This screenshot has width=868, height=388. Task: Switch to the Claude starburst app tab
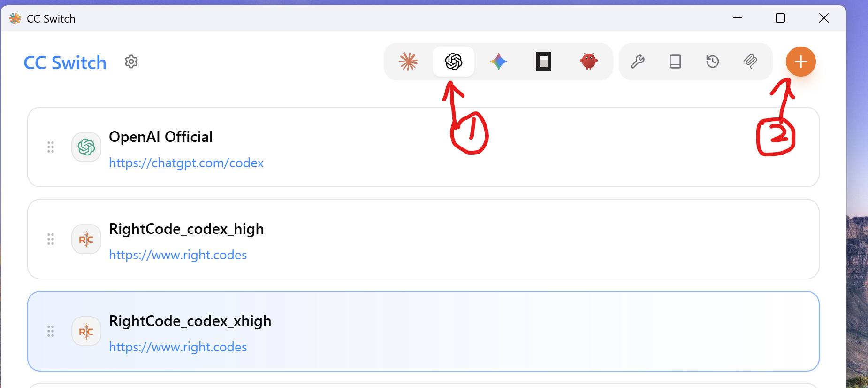408,62
